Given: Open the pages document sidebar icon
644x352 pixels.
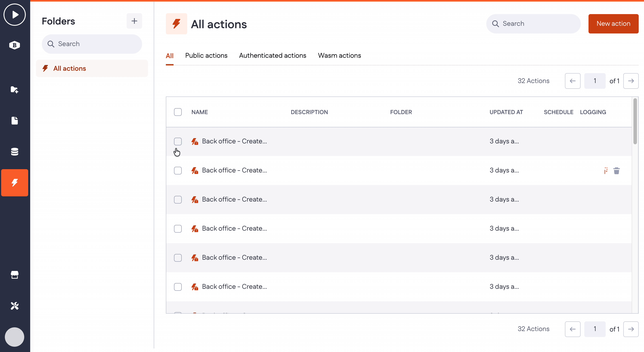Looking at the screenshot, I should click(x=15, y=120).
